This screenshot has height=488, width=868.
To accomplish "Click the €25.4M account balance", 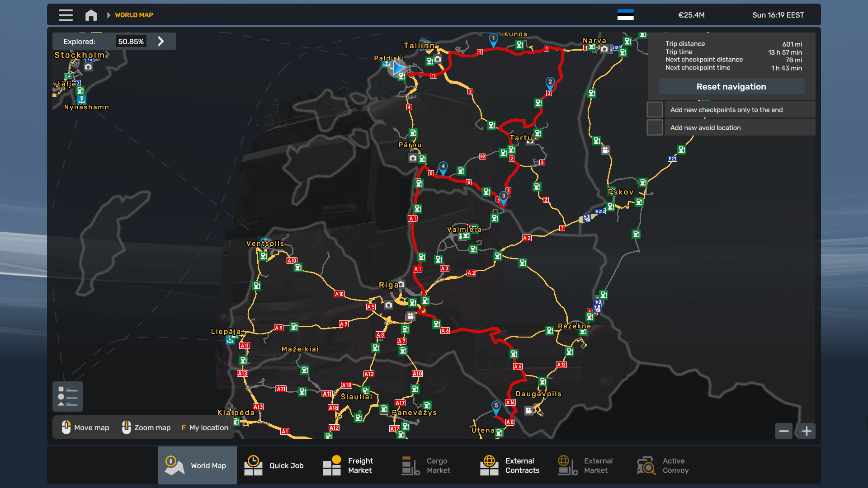I will [691, 15].
